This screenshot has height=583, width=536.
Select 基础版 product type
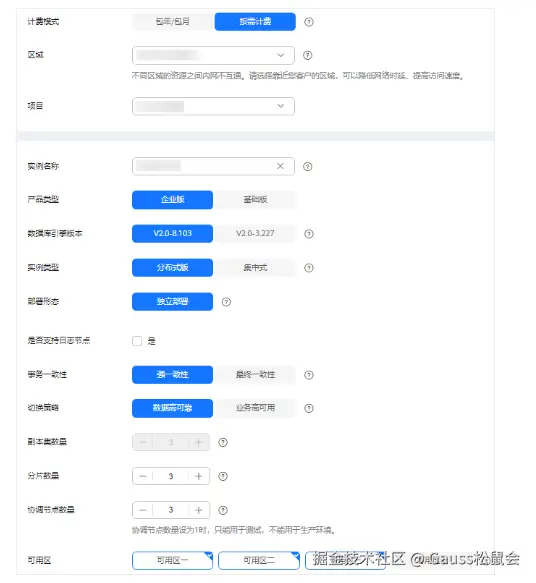click(x=255, y=200)
